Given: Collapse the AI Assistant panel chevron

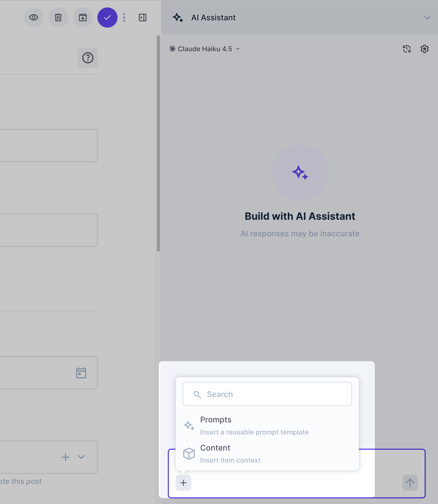Looking at the screenshot, I should click(x=427, y=17).
